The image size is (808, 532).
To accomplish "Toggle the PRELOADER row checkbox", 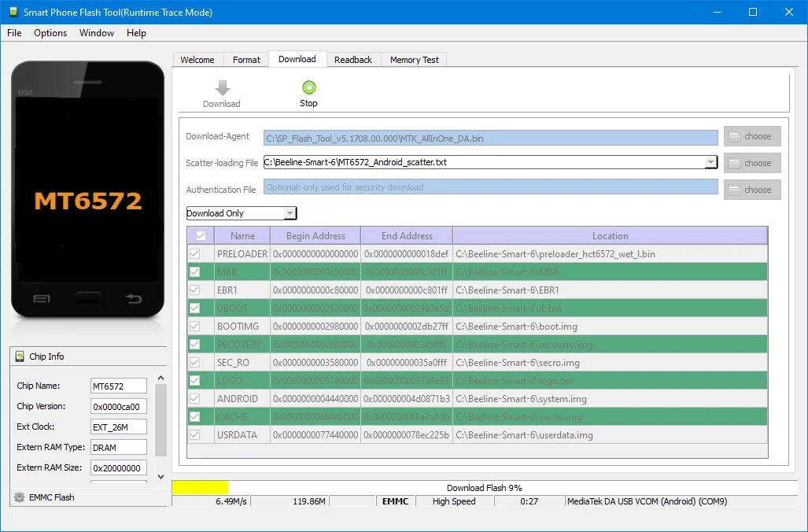I will coord(195,253).
